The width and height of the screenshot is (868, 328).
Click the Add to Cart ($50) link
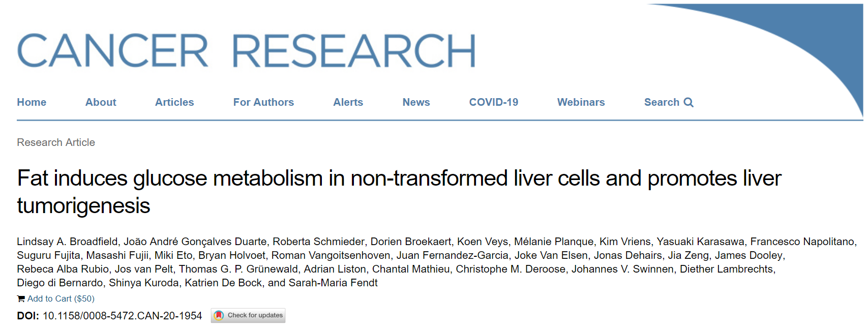tap(61, 299)
